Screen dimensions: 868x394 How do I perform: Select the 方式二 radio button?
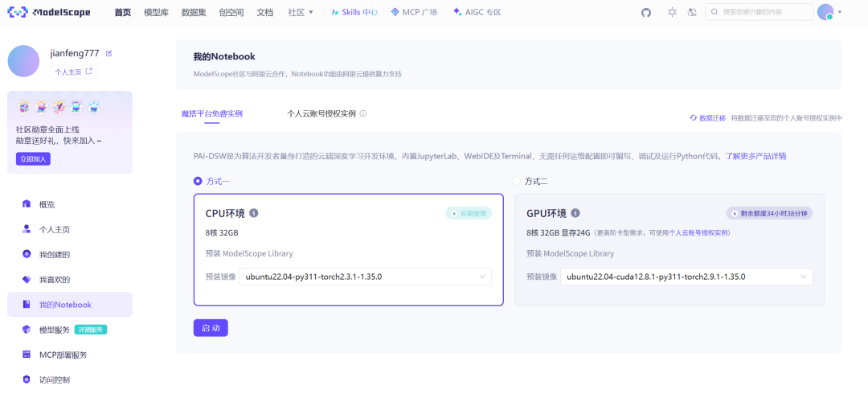517,181
